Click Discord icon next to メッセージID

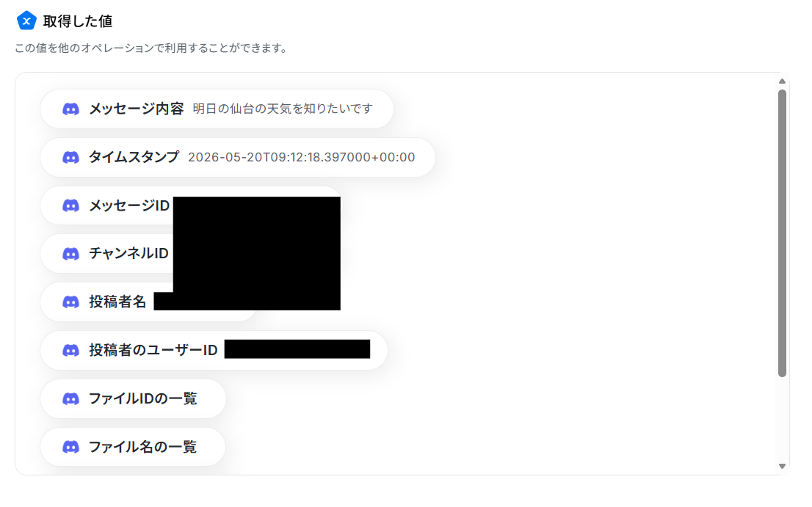click(x=71, y=206)
